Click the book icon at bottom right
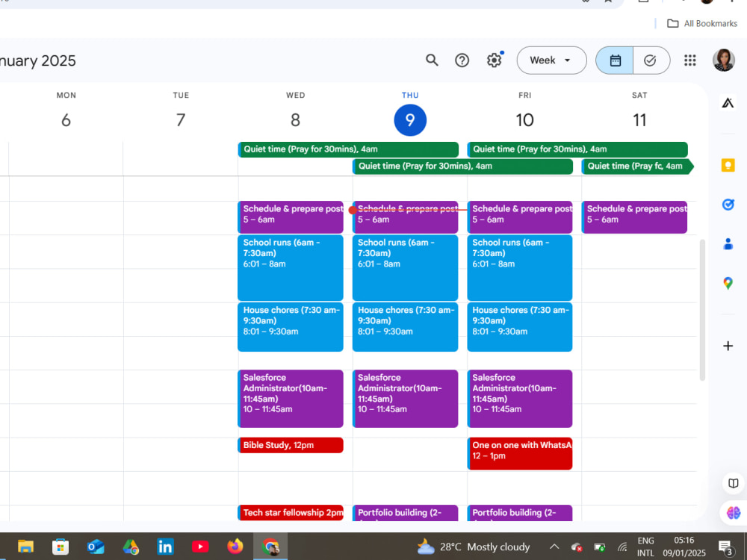The image size is (747, 560). [734, 483]
